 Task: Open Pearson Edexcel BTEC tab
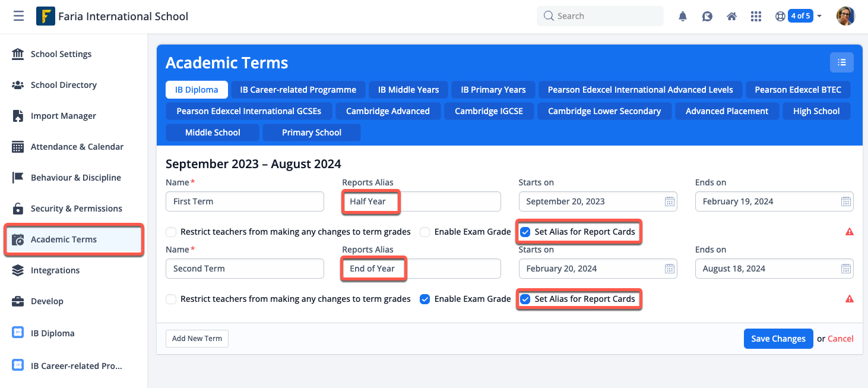point(798,90)
